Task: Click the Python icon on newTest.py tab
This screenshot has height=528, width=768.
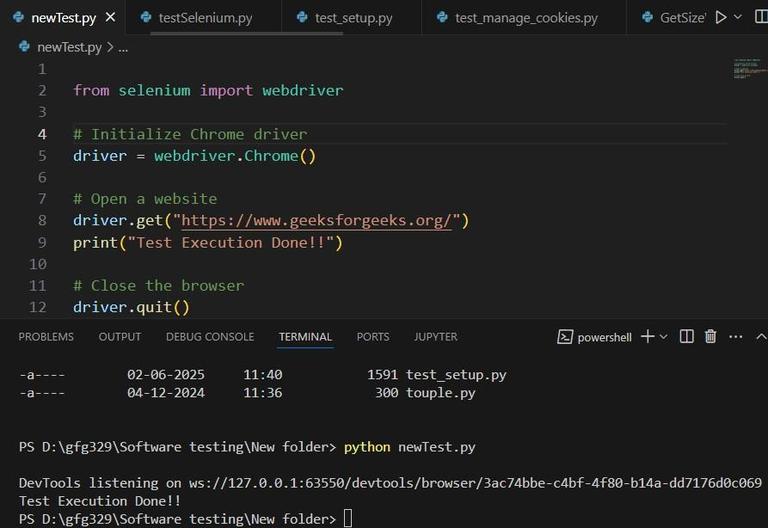Action: tap(19, 17)
